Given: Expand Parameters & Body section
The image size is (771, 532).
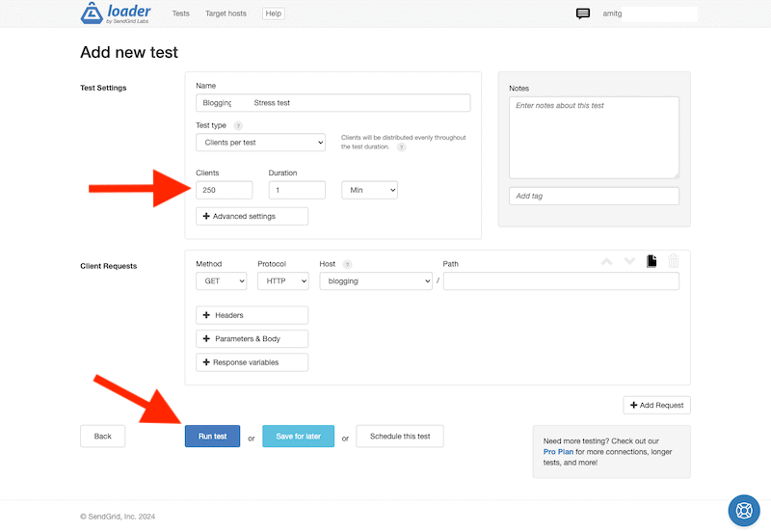Looking at the screenshot, I should (x=252, y=339).
